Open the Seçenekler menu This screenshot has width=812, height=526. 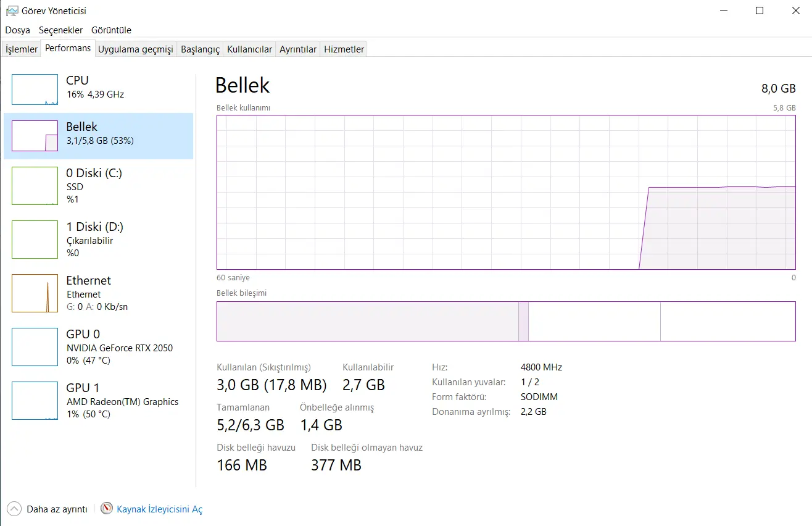click(x=60, y=30)
